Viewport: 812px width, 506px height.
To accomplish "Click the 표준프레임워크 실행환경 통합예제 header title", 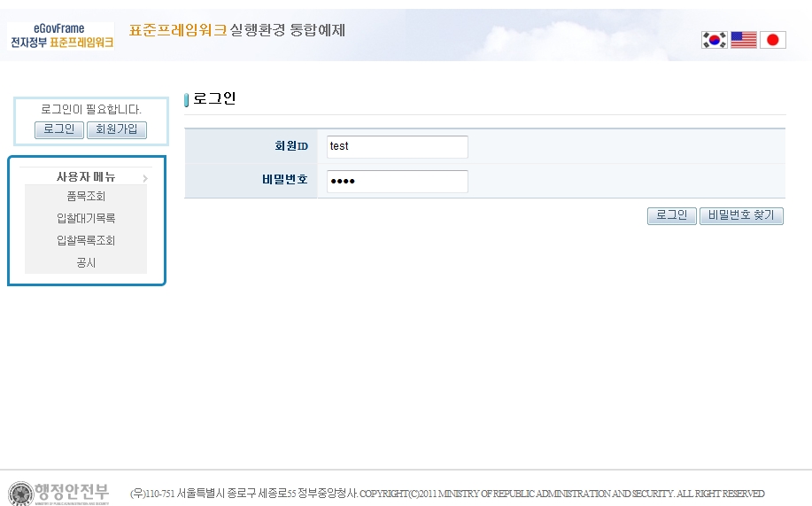I will tap(236, 30).
